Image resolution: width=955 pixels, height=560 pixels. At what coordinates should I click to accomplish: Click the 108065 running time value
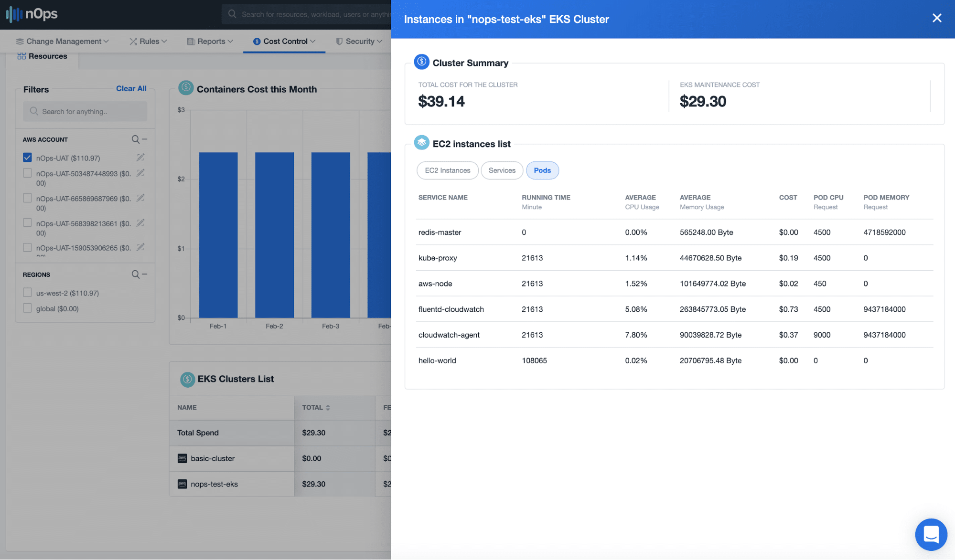click(534, 360)
